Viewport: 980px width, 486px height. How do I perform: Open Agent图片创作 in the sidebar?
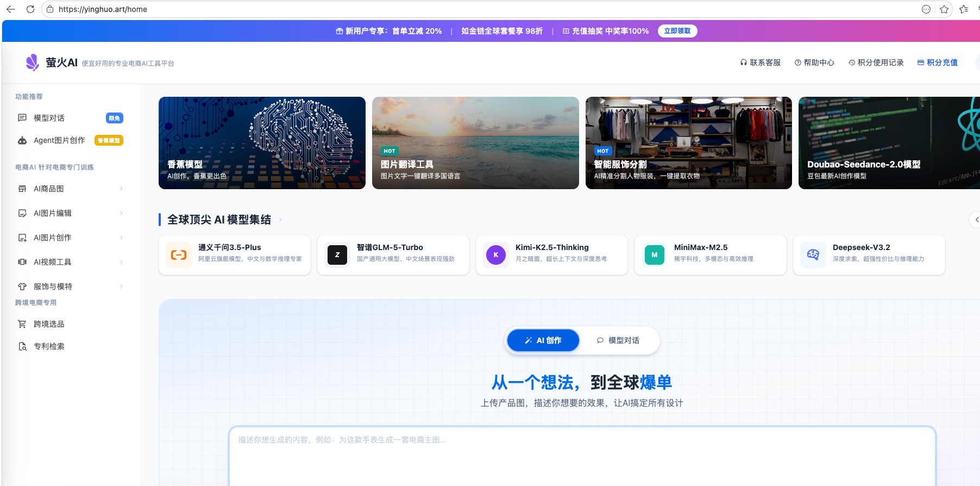(x=59, y=140)
